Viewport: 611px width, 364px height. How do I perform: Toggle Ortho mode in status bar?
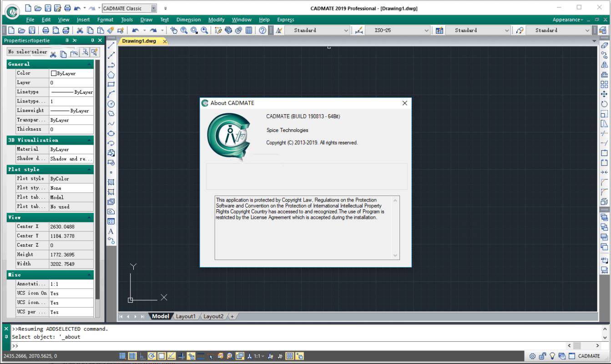(x=142, y=356)
